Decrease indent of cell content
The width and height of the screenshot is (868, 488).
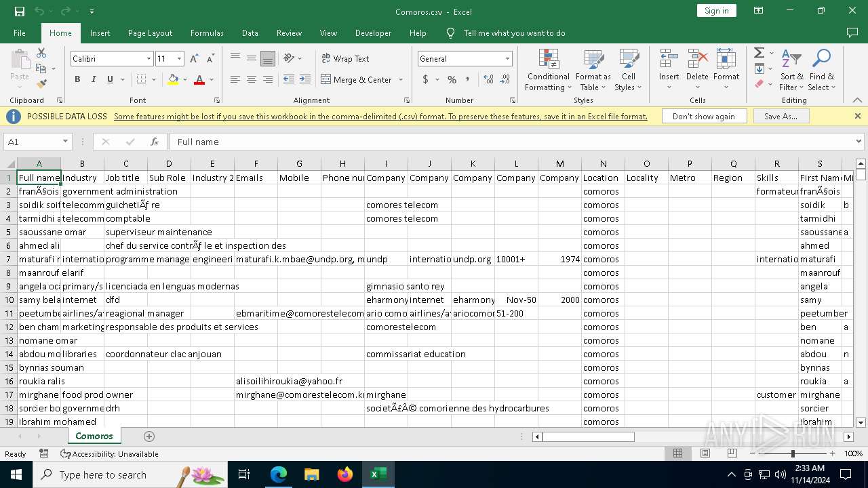[289, 79]
